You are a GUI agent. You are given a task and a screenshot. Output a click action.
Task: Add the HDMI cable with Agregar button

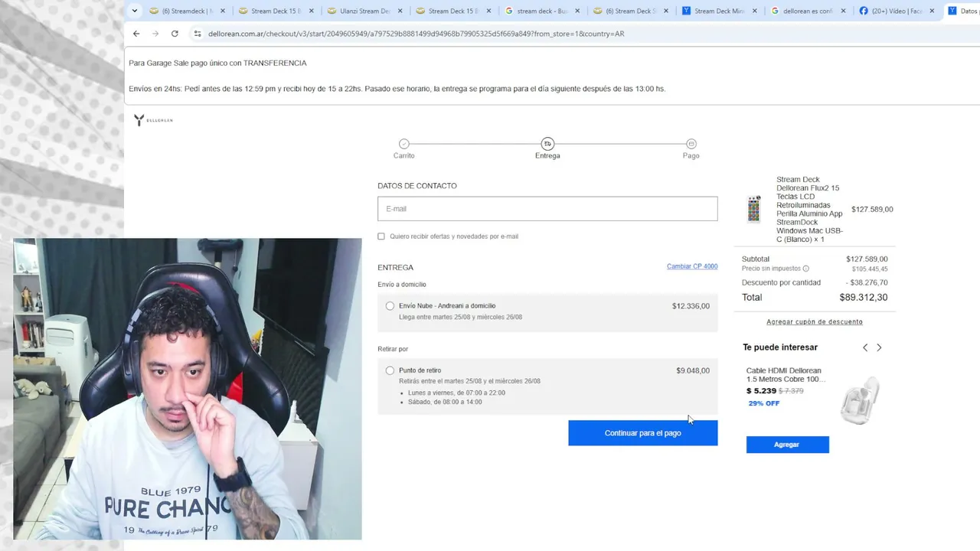788,445
